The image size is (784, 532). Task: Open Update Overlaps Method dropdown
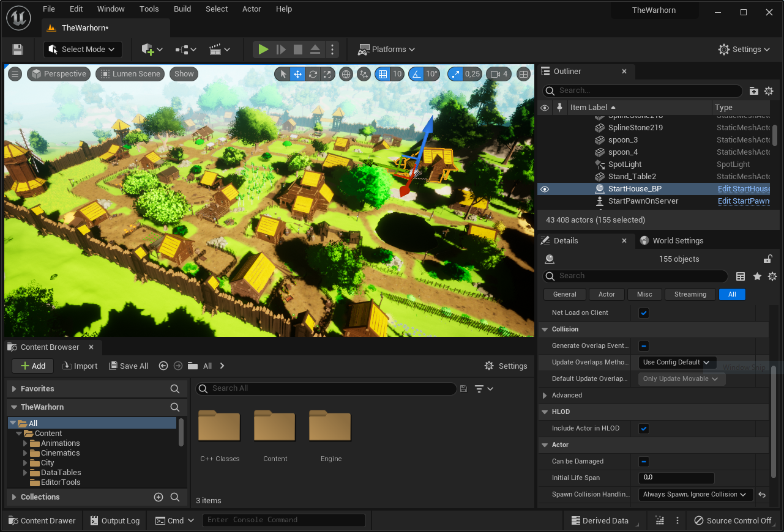(x=677, y=363)
